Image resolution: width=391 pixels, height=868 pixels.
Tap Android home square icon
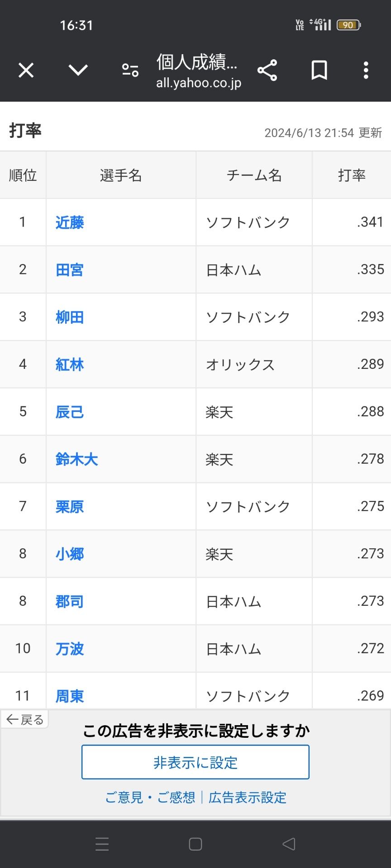tap(195, 844)
